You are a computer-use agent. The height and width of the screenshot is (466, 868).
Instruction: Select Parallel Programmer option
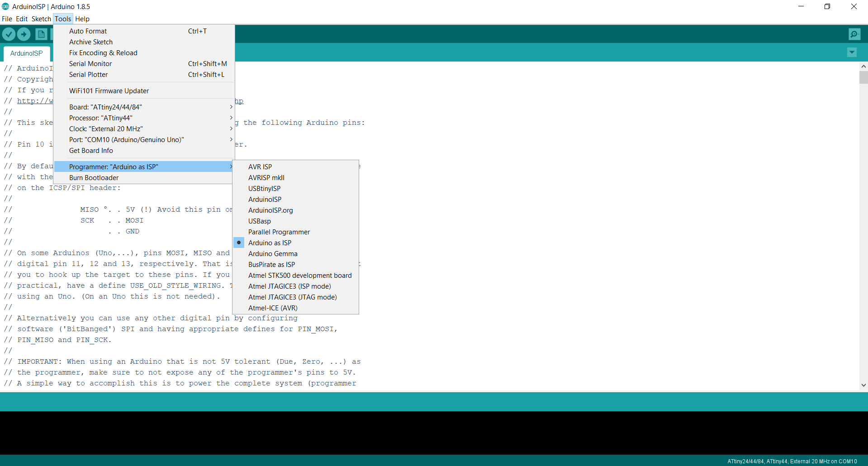[x=296, y=232]
